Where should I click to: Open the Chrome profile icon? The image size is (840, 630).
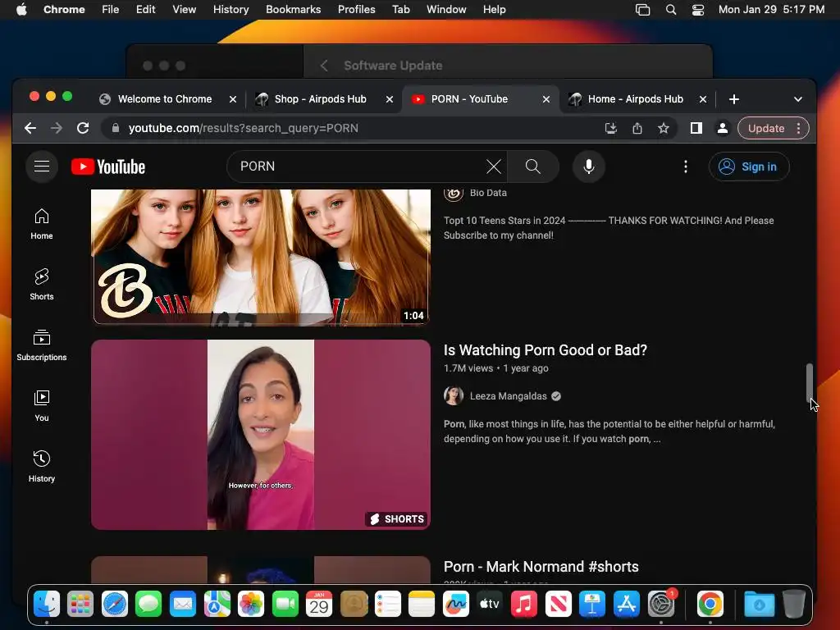pos(722,128)
